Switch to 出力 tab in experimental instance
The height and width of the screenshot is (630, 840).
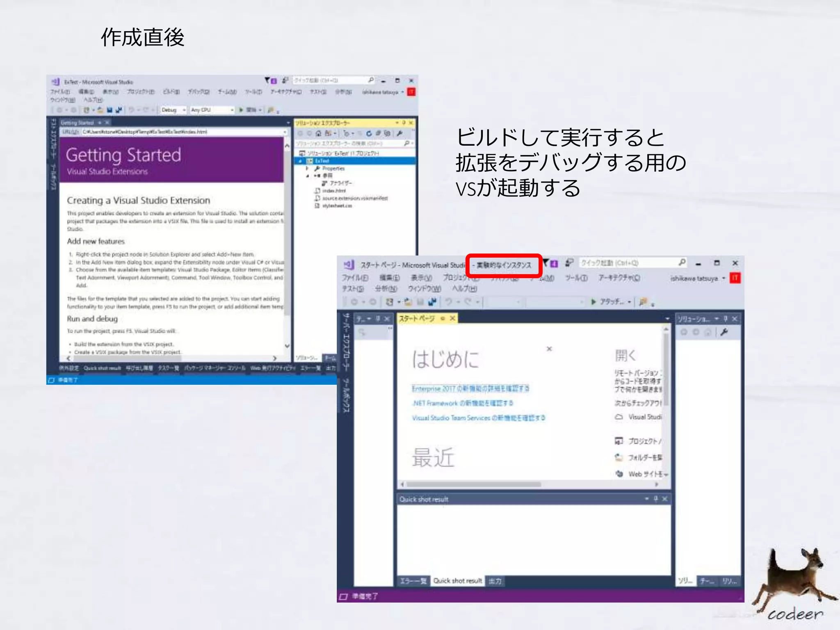coord(495,581)
